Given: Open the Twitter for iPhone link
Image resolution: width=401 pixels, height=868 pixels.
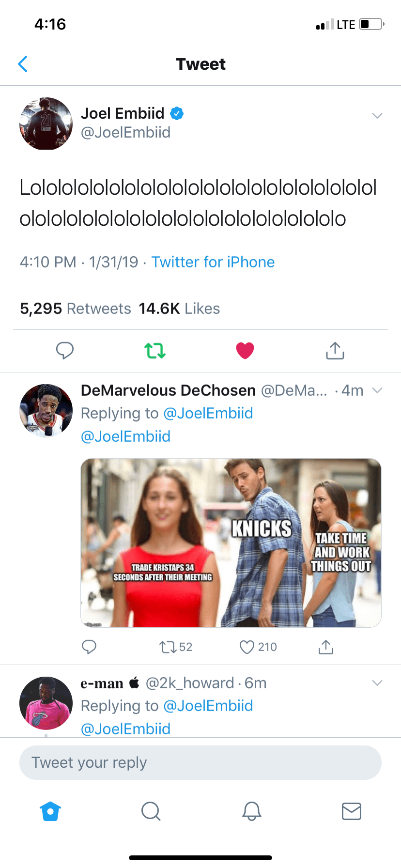Looking at the screenshot, I should [213, 262].
